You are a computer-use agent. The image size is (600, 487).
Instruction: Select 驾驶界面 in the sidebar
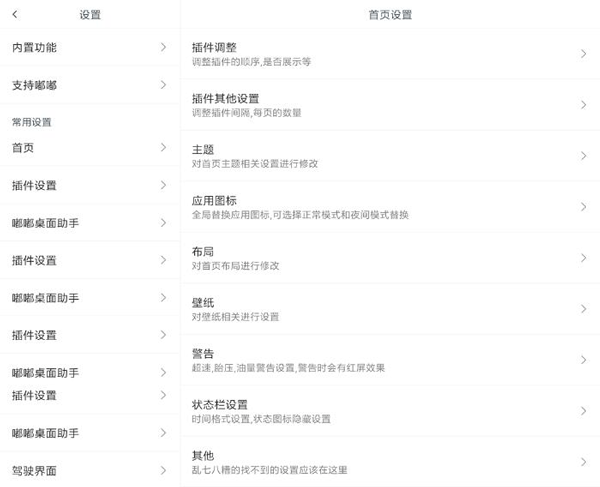point(35,470)
